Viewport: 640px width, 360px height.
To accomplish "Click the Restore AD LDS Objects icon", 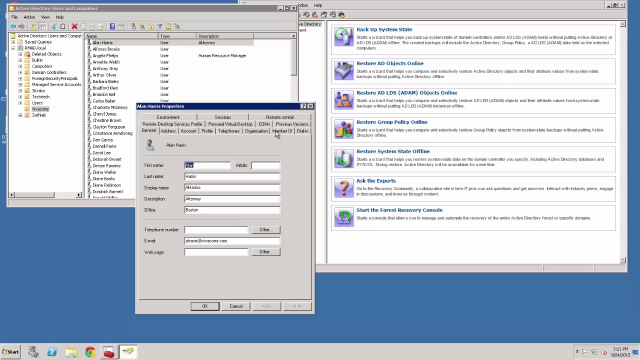I will click(x=344, y=100).
